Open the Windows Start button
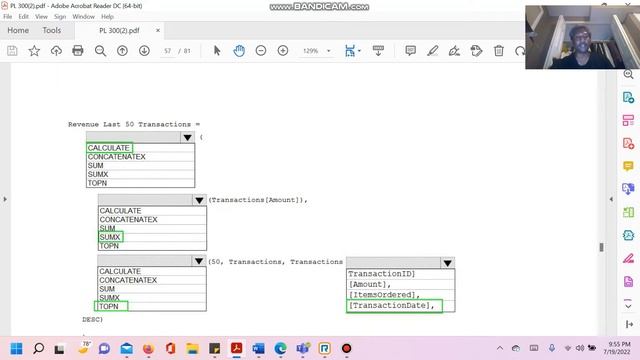640x360 pixels. pyautogui.click(x=16, y=349)
